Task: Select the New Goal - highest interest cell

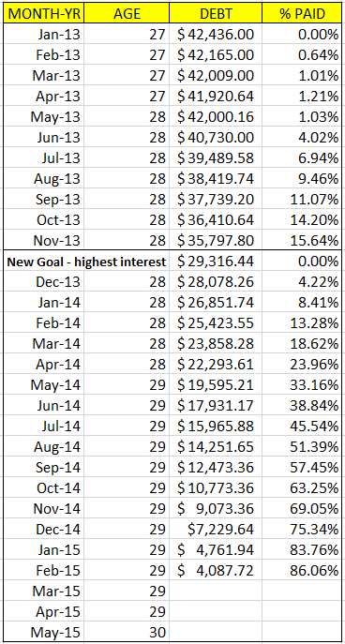Action: pyautogui.click(x=84, y=262)
